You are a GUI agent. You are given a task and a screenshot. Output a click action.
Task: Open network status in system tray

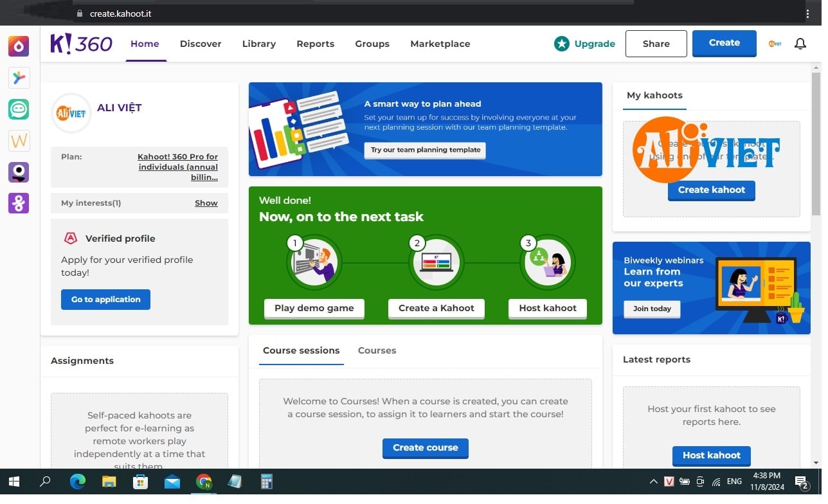tap(716, 482)
